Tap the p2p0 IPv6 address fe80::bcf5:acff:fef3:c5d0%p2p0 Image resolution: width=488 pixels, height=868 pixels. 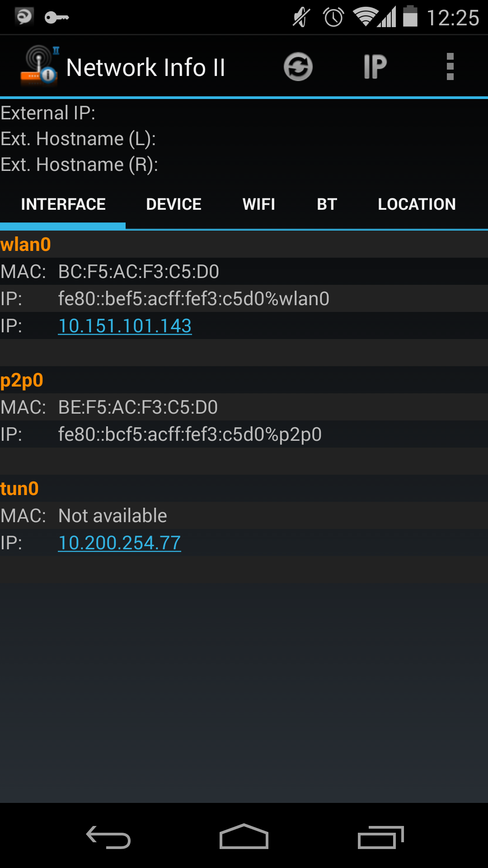(x=190, y=434)
